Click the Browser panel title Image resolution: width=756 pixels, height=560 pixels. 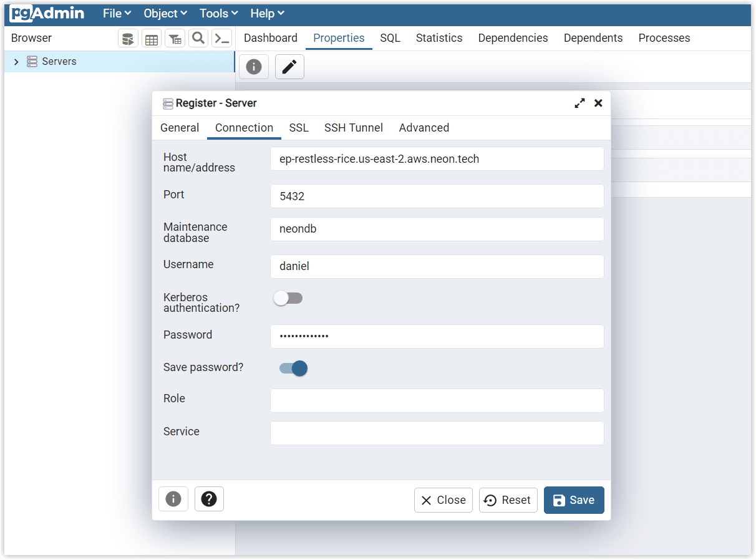pos(31,38)
